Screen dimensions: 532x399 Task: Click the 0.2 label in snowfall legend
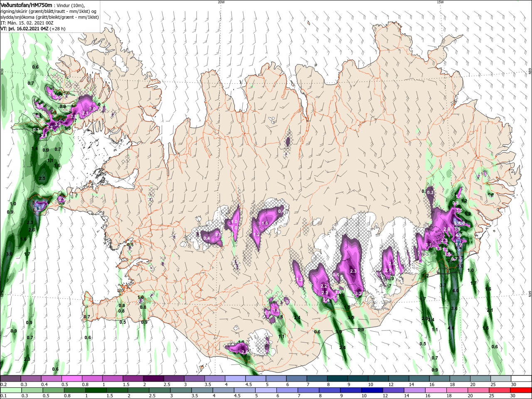(3, 384)
